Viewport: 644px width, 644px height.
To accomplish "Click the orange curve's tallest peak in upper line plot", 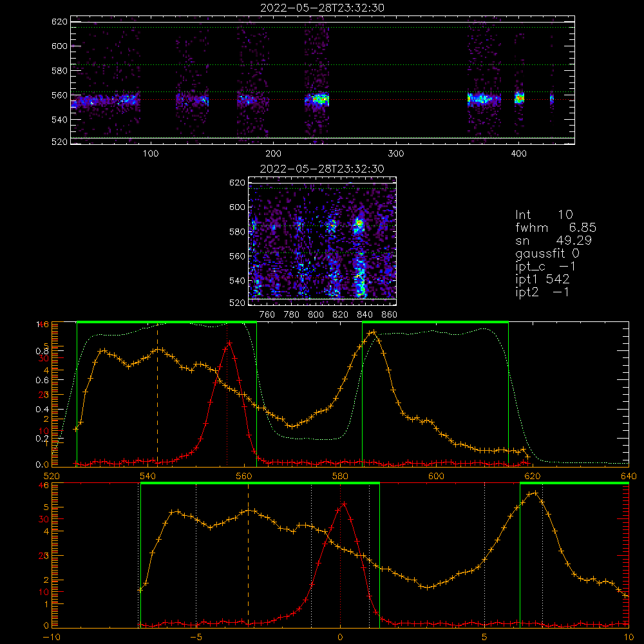I will [x=373, y=332].
